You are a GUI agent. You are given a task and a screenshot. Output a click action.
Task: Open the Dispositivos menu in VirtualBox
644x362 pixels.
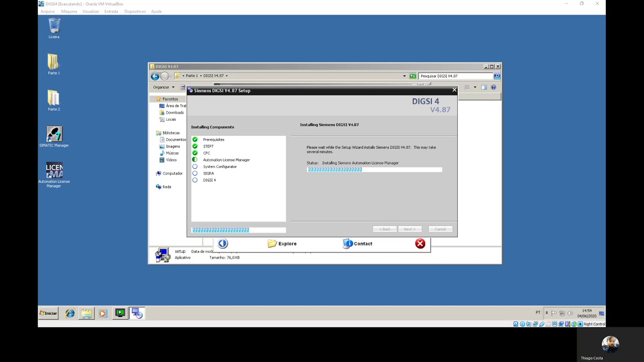(x=135, y=12)
